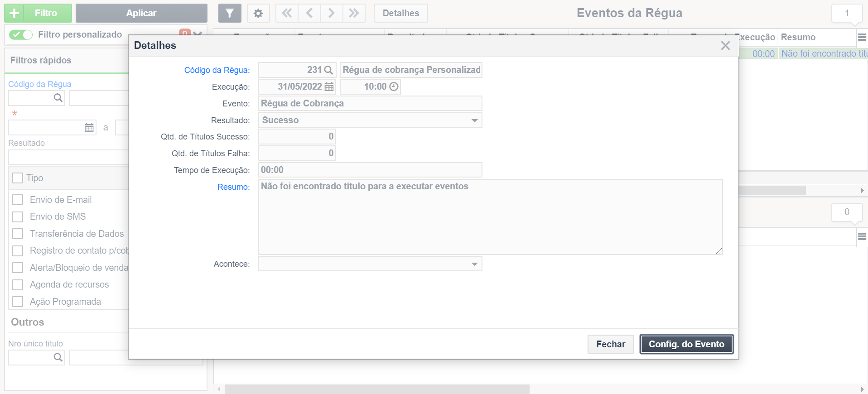Open the Execução date calendar icon
868x394 pixels.
pos(329,87)
